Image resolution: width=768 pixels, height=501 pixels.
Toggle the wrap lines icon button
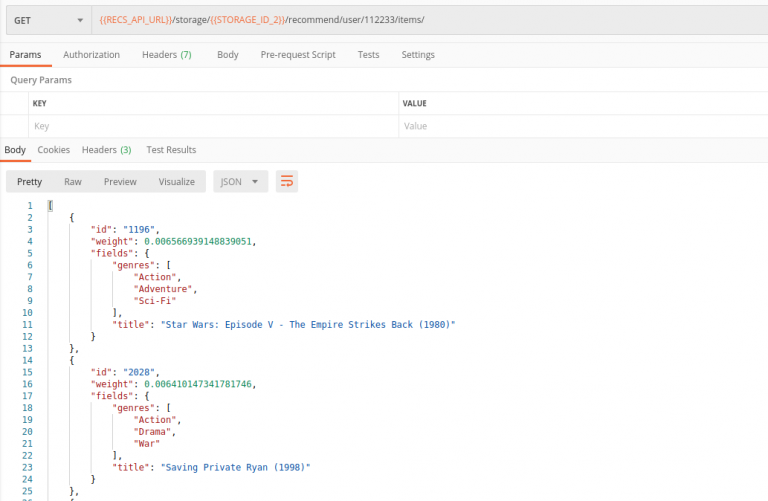(x=287, y=182)
